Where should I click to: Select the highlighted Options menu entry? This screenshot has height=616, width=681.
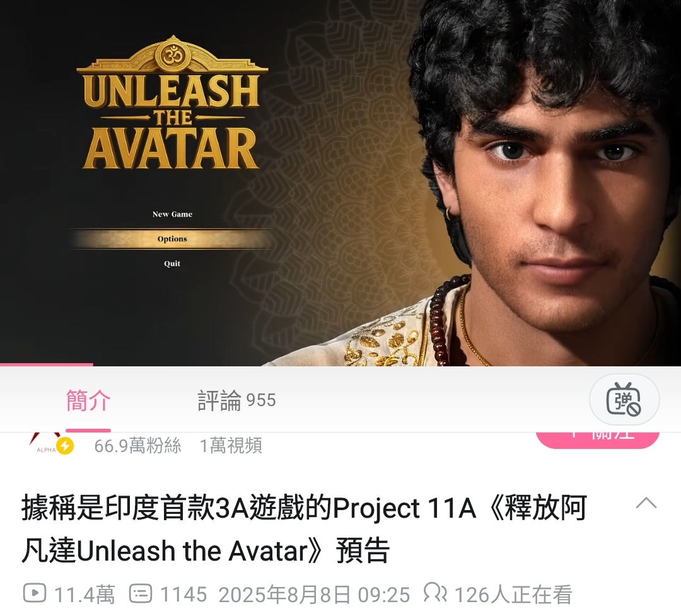pos(172,238)
